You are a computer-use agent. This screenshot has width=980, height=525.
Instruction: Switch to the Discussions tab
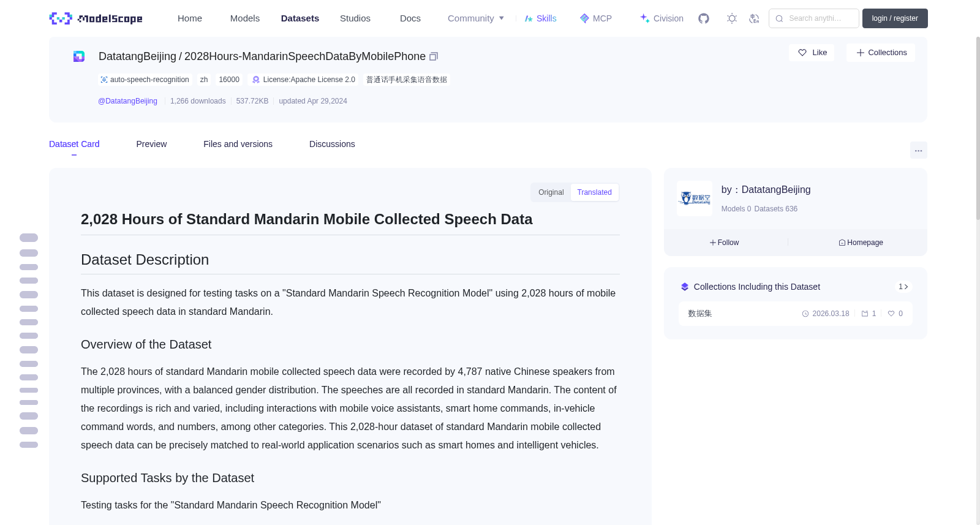click(x=332, y=144)
